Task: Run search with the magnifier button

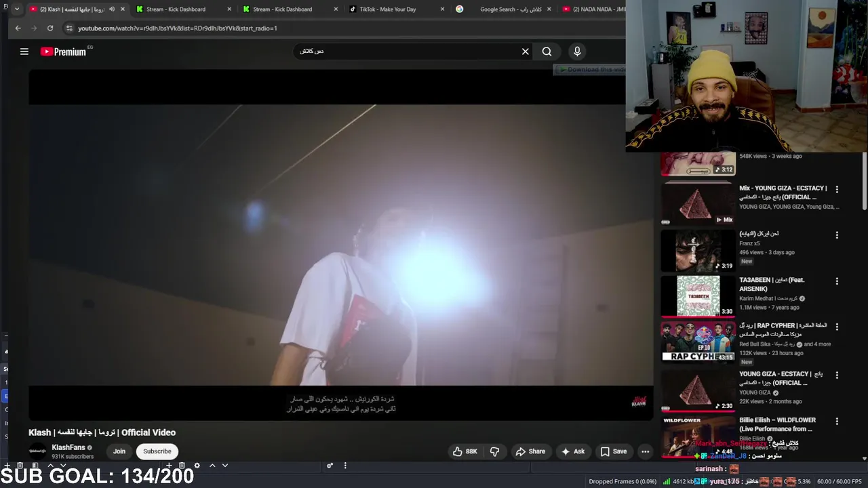Action: [547, 52]
